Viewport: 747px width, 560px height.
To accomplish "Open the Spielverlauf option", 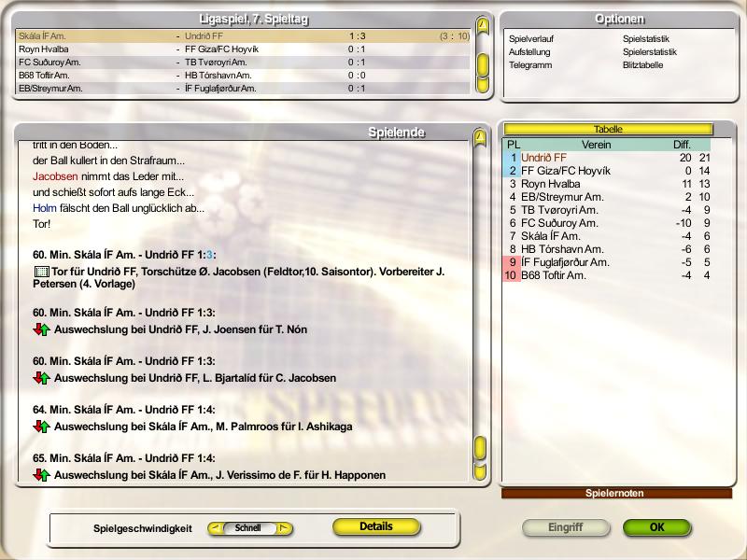I will [x=531, y=39].
